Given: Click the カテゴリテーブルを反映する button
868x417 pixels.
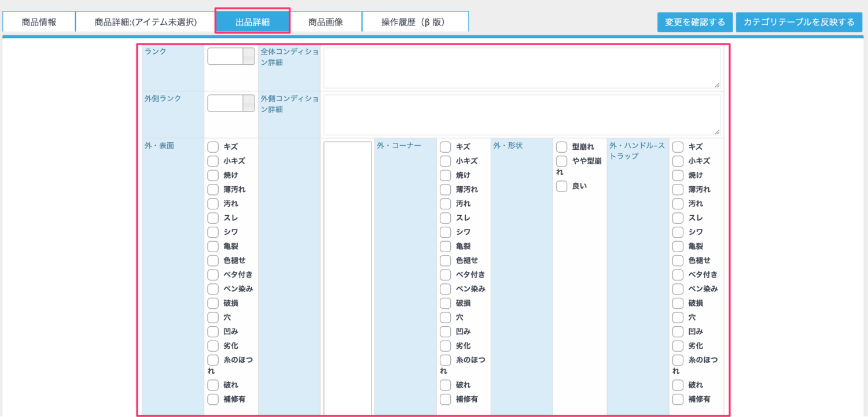Looking at the screenshot, I should pos(799,22).
